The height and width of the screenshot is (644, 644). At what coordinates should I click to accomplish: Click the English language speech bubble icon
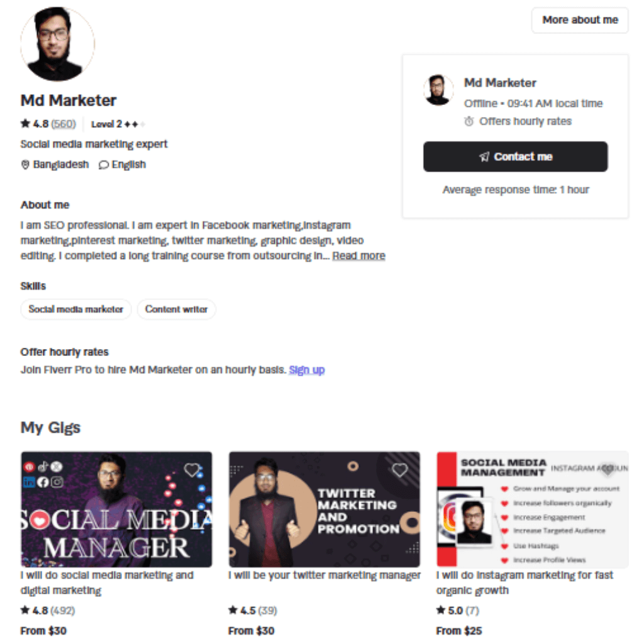[104, 165]
